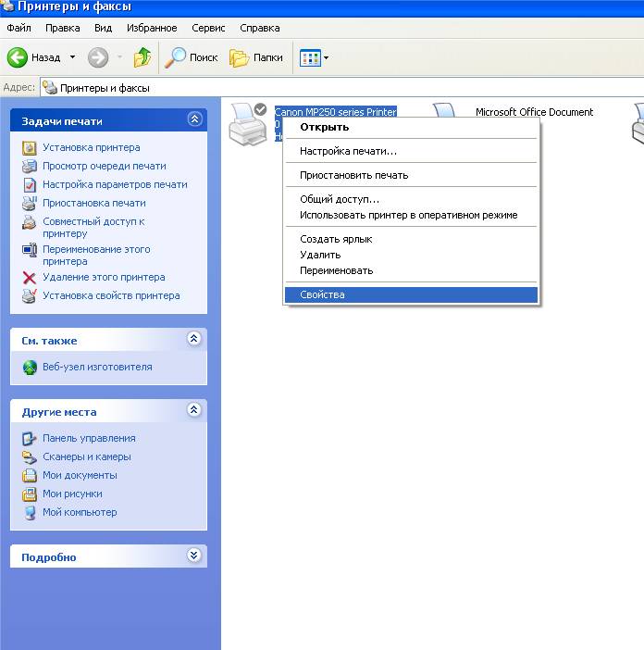
Task: Open Back button history dropdown arrow
Action: pos(73,57)
